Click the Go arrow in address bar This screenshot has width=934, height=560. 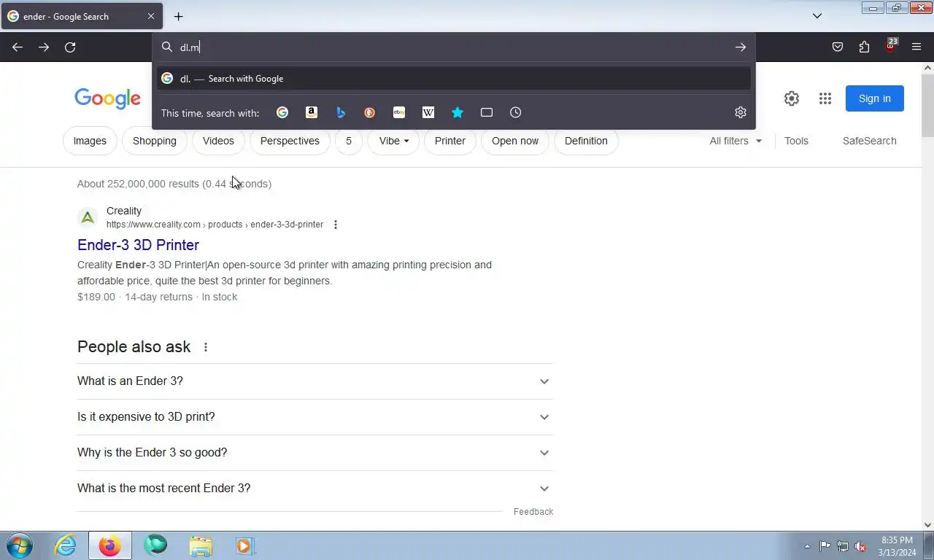coord(741,47)
